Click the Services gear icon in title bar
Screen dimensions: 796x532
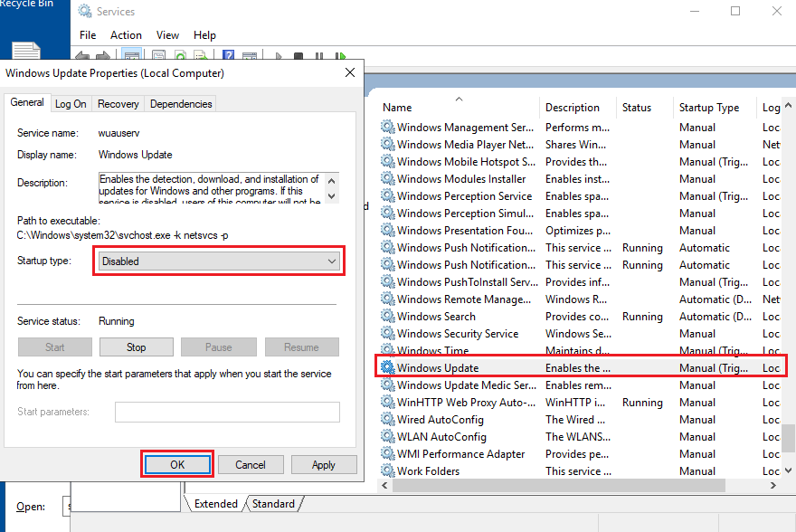tap(85, 11)
